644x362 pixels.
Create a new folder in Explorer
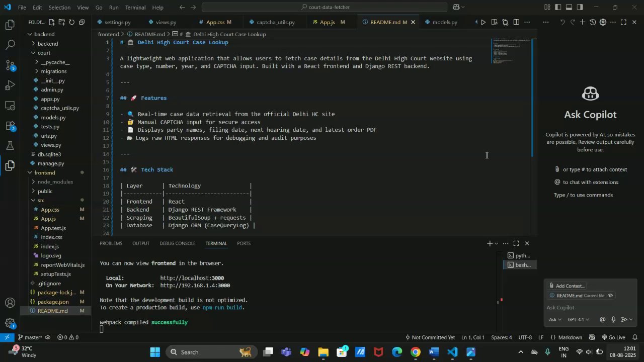[61, 22]
